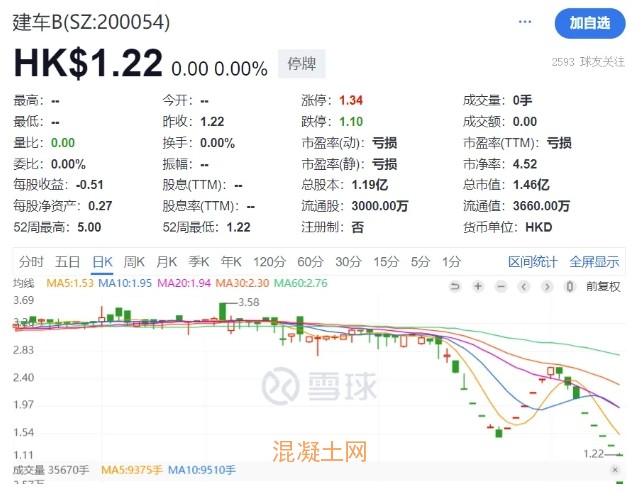Screen dimensions: 640x494
Task: Click the chart undo/reset arrow icon
Action: point(455,286)
